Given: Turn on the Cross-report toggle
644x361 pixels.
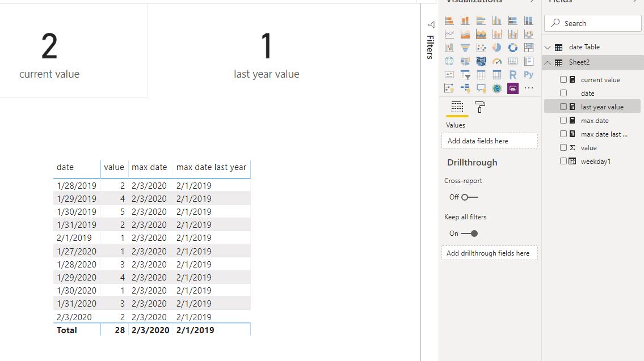Looking at the screenshot, I should (469, 197).
